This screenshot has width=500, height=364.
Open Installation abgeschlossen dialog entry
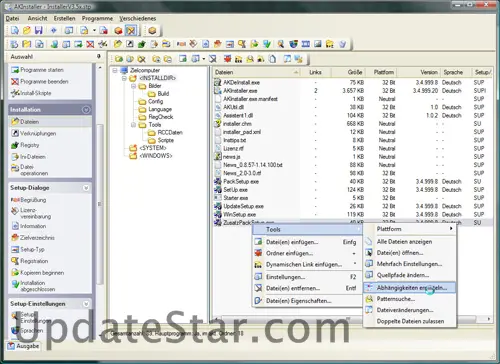point(33,286)
